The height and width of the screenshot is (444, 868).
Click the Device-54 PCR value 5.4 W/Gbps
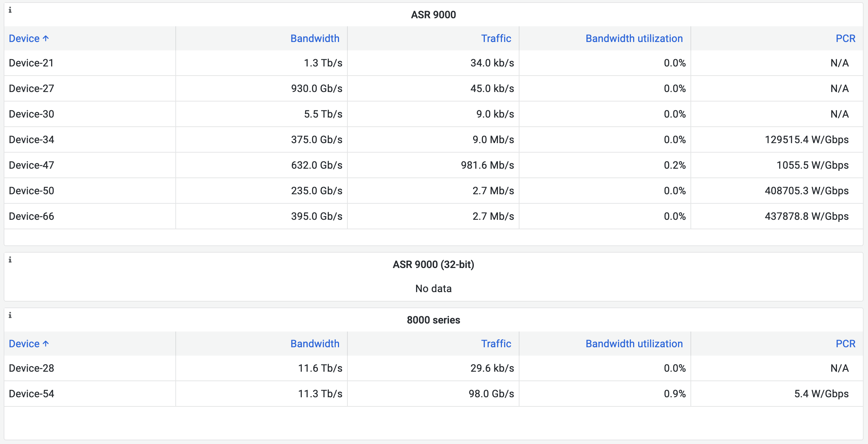(821, 394)
